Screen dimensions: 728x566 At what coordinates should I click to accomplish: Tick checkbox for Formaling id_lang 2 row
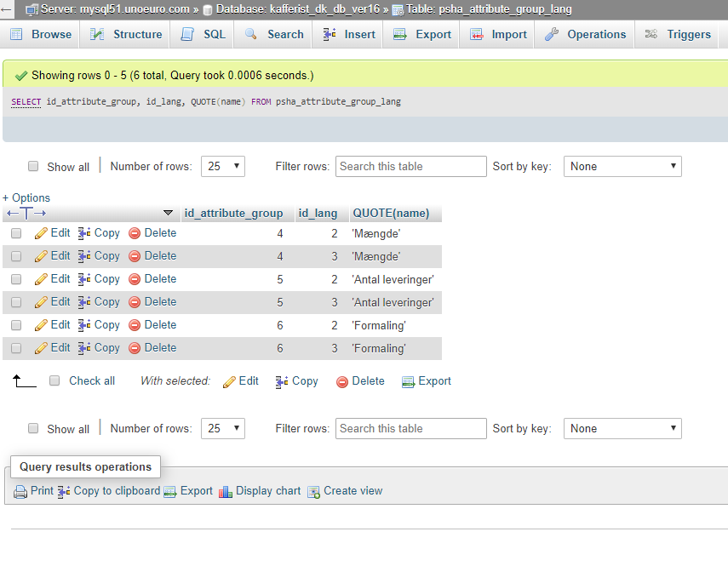[x=16, y=325]
